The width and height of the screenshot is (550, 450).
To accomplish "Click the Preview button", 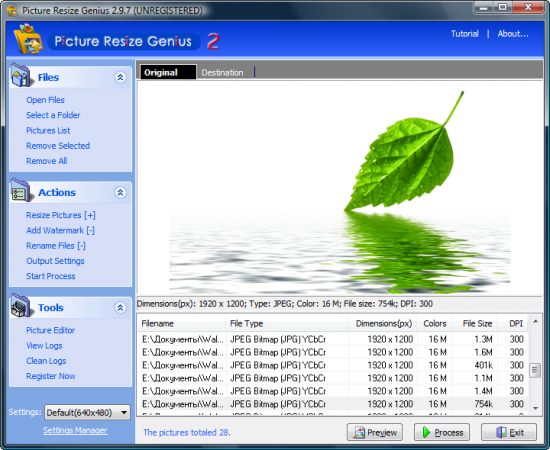I will [x=375, y=432].
